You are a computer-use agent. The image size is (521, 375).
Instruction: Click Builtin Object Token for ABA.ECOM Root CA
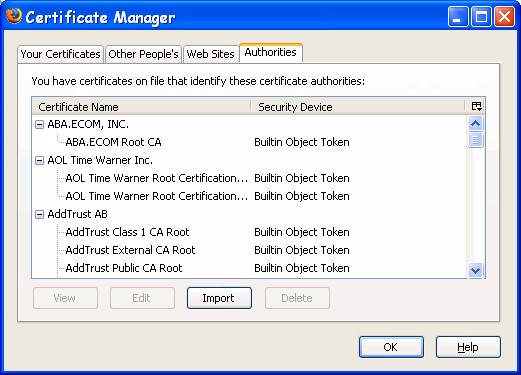click(302, 142)
